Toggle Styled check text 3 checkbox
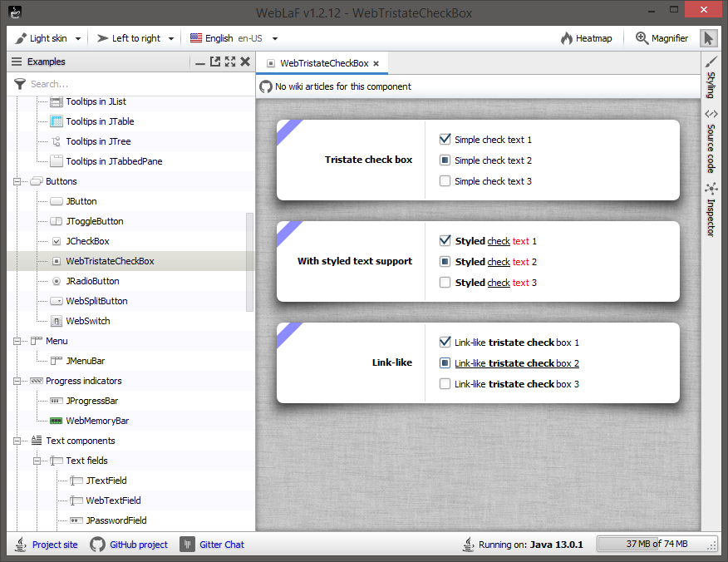The width and height of the screenshot is (728, 562). 445,282
